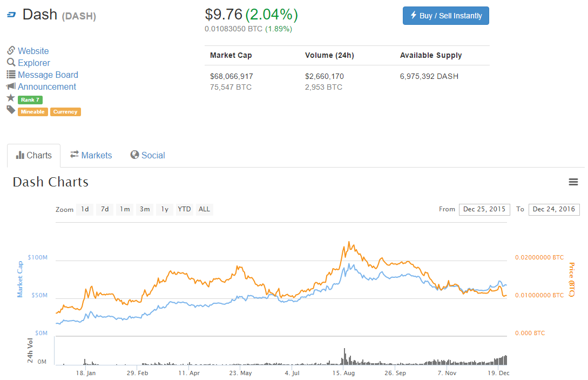Image resolution: width=588 pixels, height=380 pixels.
Task: Click the 2,953 BTC volume value
Action: click(323, 88)
